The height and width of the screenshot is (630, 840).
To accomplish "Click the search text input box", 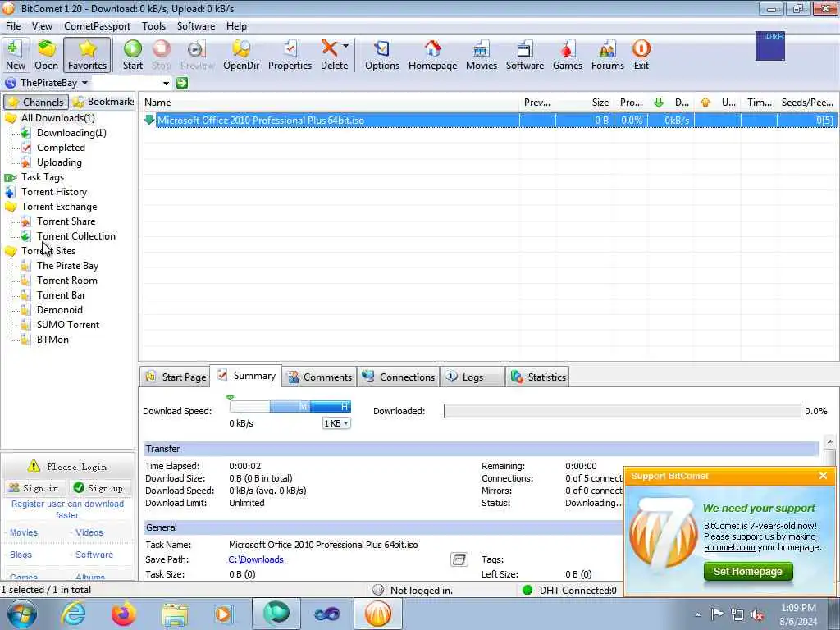I will point(127,83).
